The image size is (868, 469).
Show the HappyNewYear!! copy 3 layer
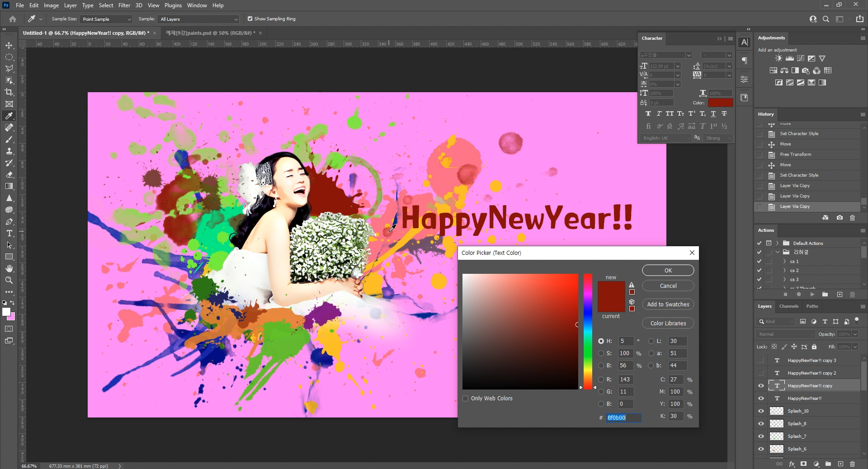click(761, 361)
